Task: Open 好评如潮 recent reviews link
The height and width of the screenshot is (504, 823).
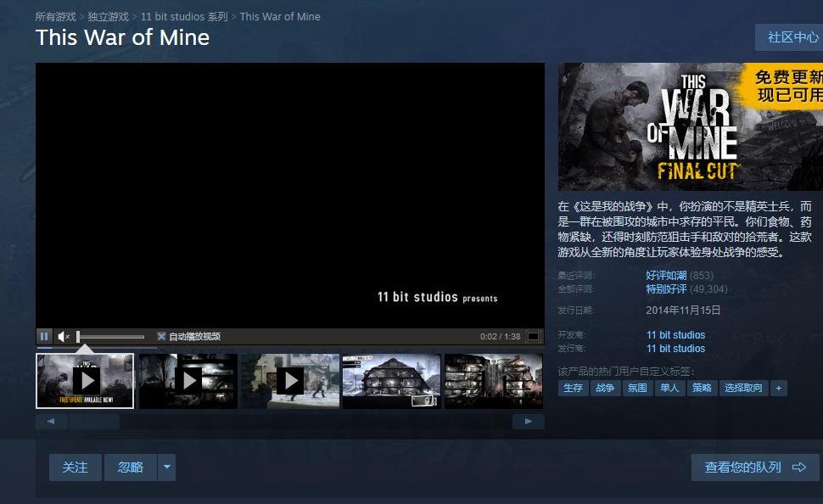Action: (x=666, y=275)
